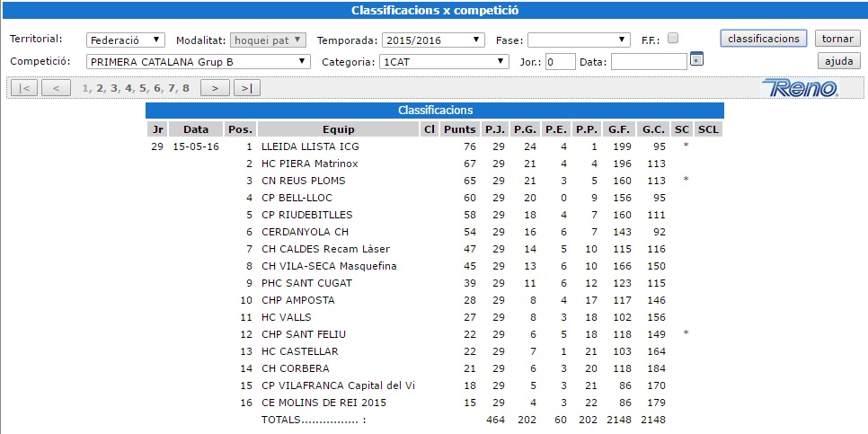Click the Reno logo
868x434 pixels.
799,88
